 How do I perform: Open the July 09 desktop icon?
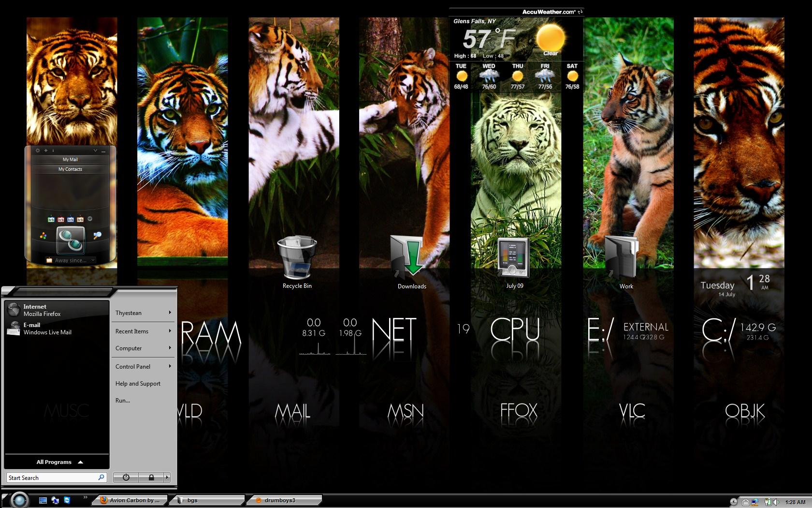tap(513, 256)
